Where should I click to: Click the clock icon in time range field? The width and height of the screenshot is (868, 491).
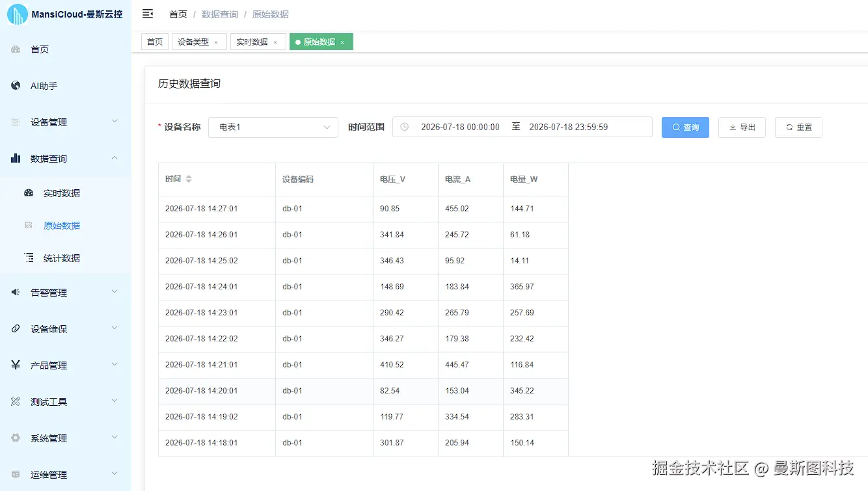point(404,127)
